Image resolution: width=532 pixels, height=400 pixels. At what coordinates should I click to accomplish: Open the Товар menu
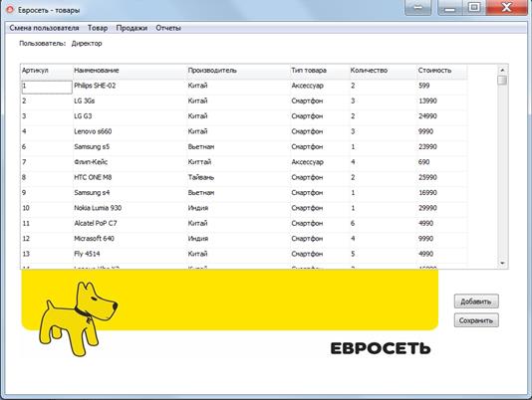pos(98,28)
